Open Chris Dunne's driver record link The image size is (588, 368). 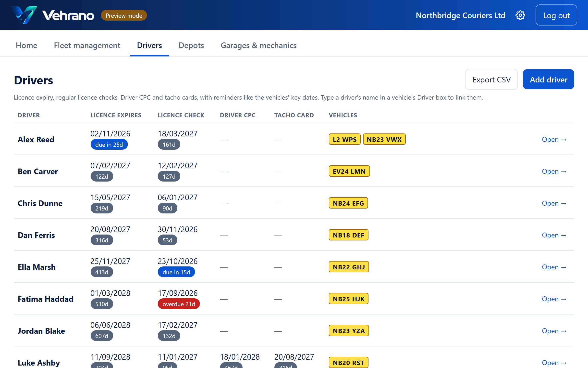coord(554,203)
